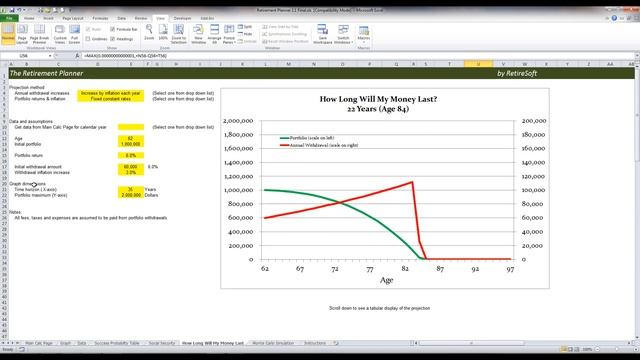The image size is (640, 360).
Task: Open the Main Calc Page sheet tab
Action: point(39,343)
